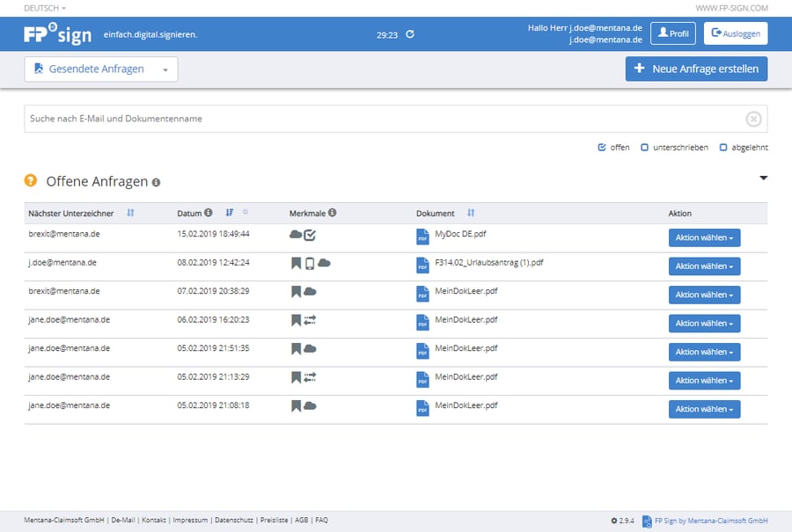The image size is (792, 532).
Task: Open the Gesendete Anfragen dropdown
Action: click(101, 69)
